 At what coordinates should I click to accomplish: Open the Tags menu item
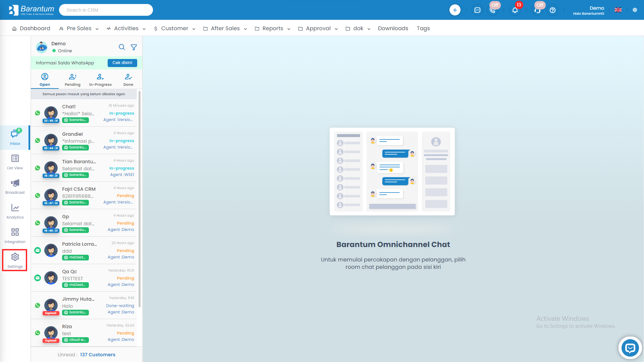tap(423, 28)
